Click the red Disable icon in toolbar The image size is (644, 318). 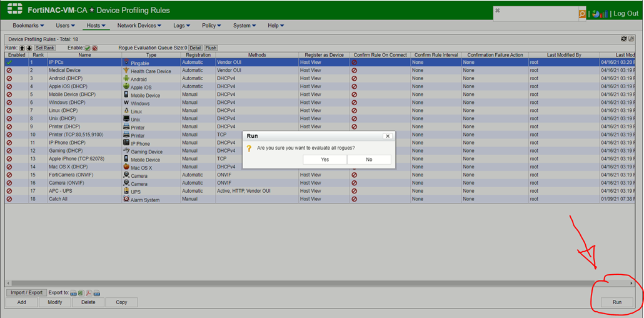pos(95,48)
